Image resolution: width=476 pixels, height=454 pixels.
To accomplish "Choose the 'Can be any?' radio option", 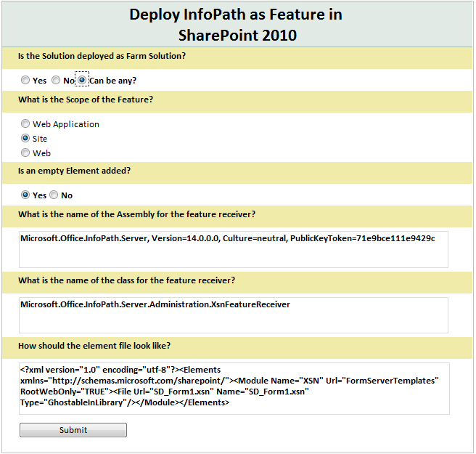I will [82, 80].
